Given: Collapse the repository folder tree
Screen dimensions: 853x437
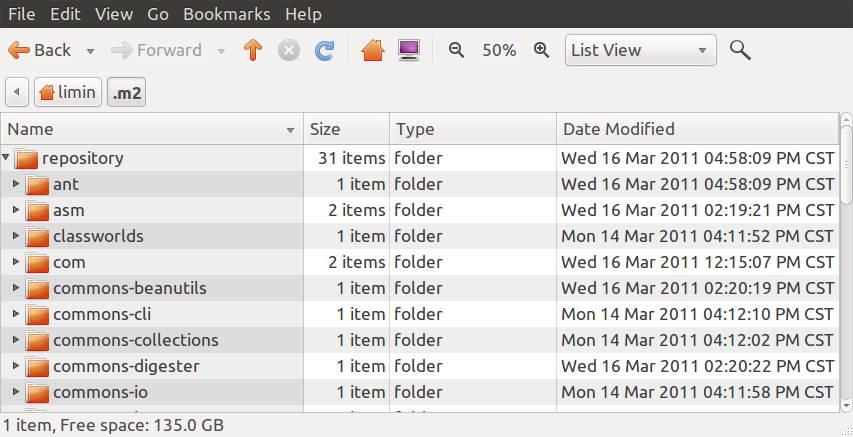Looking at the screenshot, I should (x=7, y=158).
